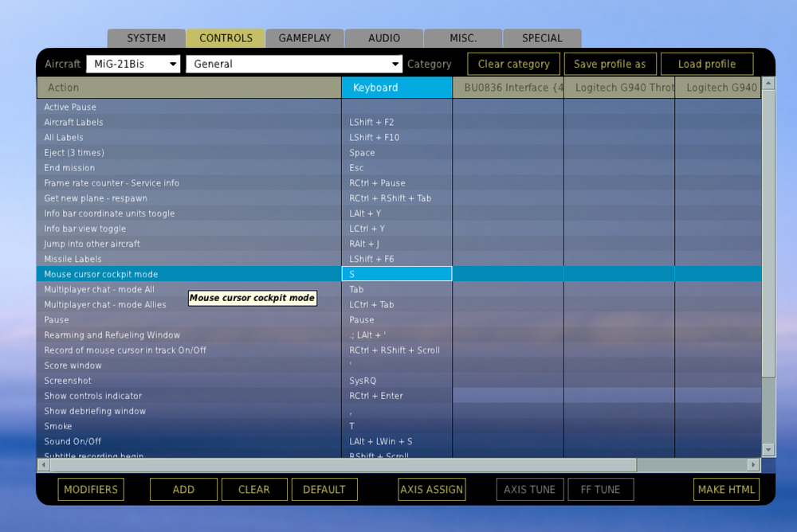Open the AUDIO tab
797x532 pixels.
(x=384, y=38)
